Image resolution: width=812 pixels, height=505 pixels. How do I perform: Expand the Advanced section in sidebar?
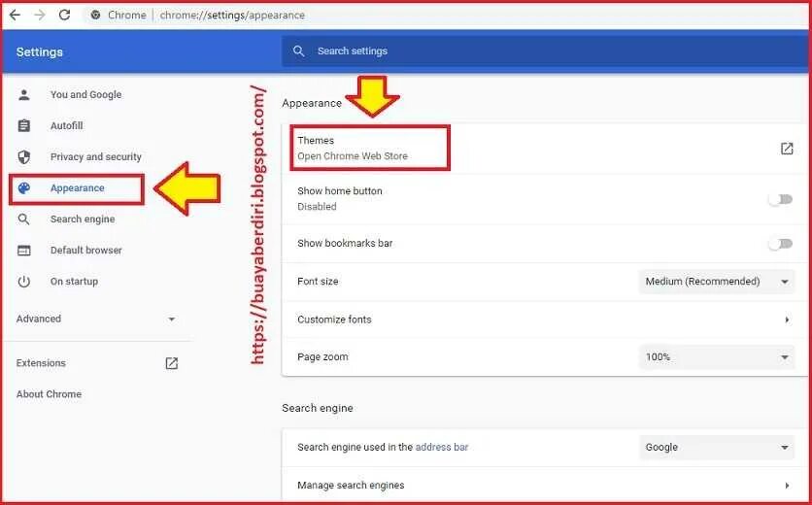pyautogui.click(x=96, y=319)
